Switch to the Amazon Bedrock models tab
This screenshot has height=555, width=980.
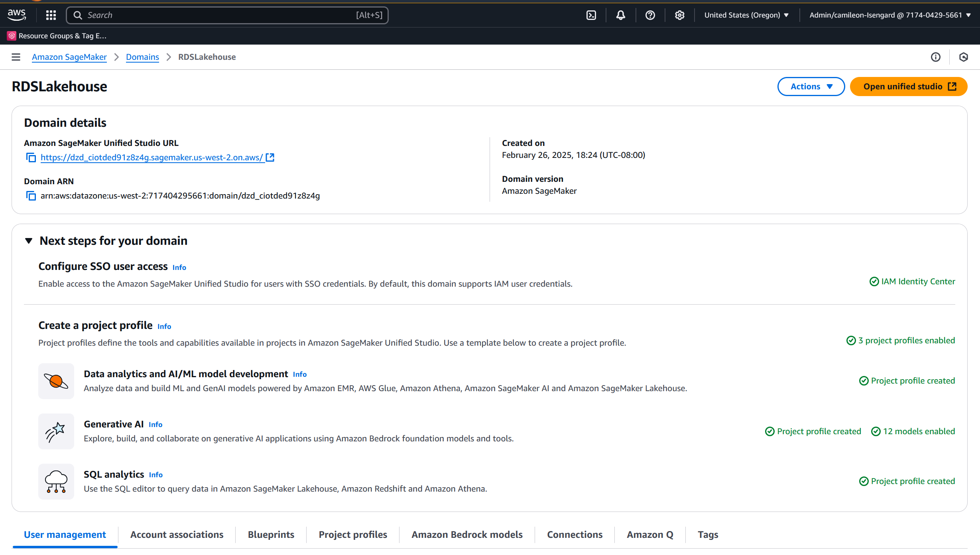tap(467, 535)
